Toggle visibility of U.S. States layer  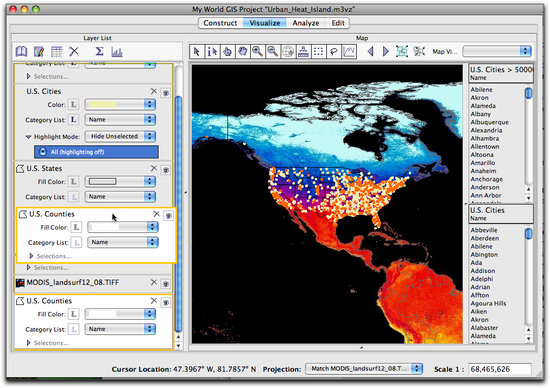click(x=166, y=170)
